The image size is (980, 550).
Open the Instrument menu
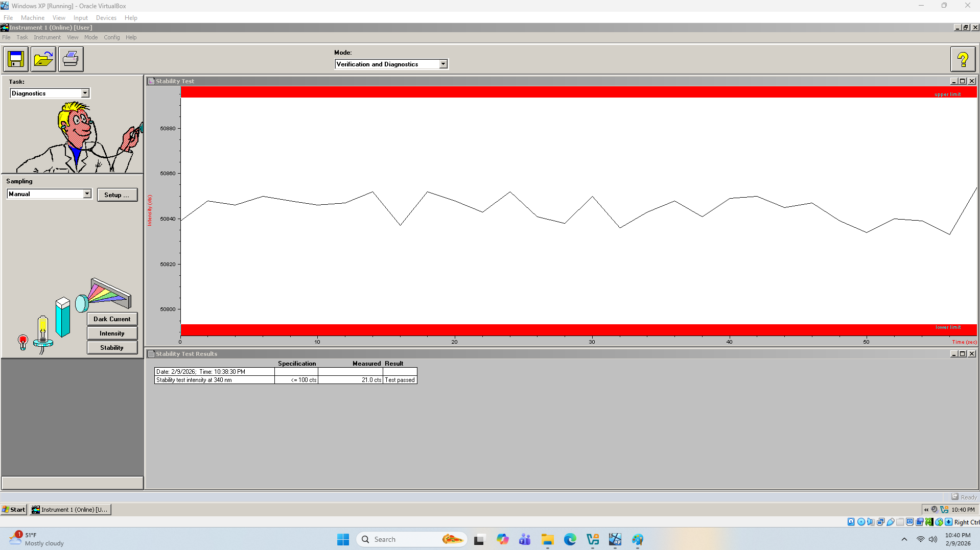(x=47, y=37)
